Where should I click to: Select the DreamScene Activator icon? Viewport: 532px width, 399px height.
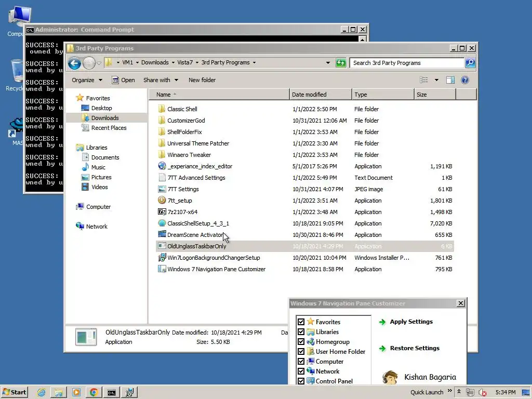[x=162, y=234]
